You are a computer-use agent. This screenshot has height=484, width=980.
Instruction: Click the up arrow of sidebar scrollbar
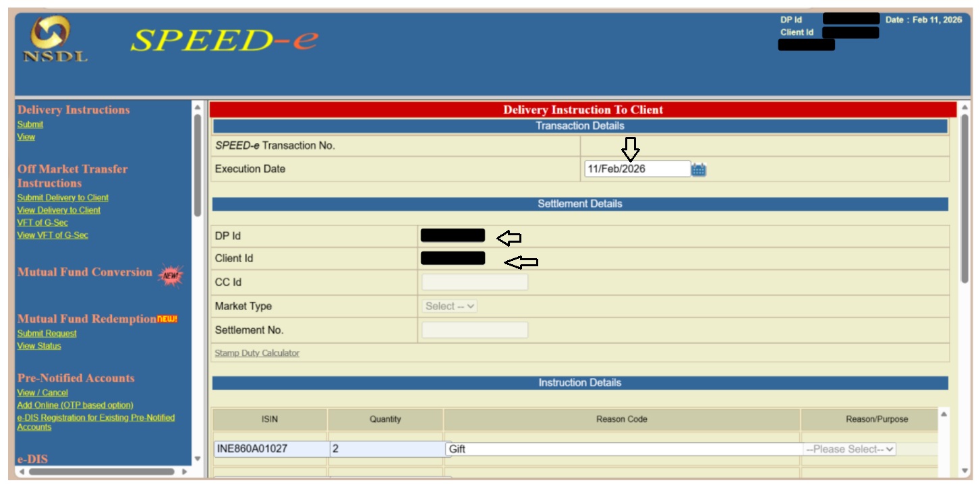pyautogui.click(x=197, y=107)
